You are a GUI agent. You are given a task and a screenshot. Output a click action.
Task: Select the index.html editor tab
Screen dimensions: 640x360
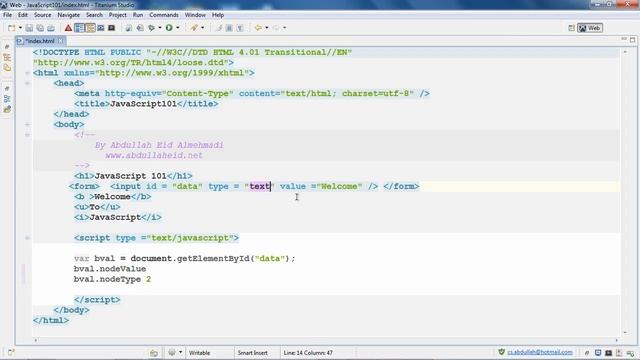pyautogui.click(x=40, y=41)
